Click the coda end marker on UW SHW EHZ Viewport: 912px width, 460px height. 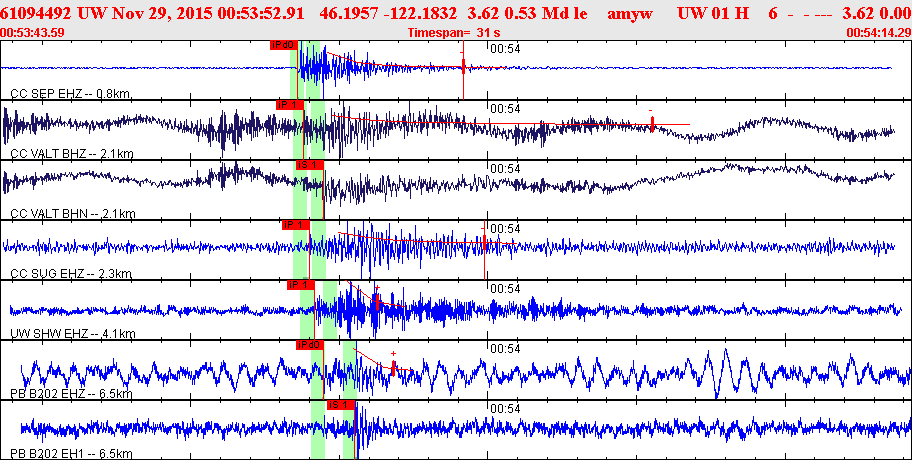point(377,302)
